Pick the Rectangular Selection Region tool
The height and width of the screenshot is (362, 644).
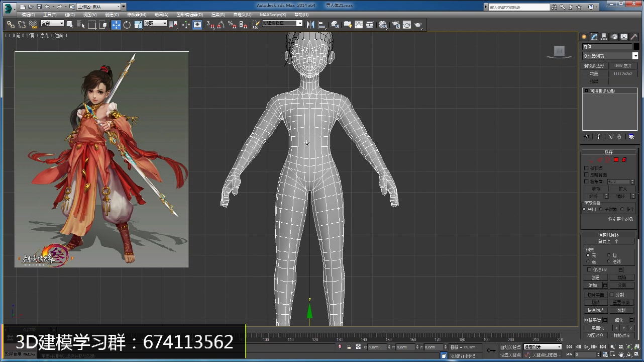pos(92,24)
